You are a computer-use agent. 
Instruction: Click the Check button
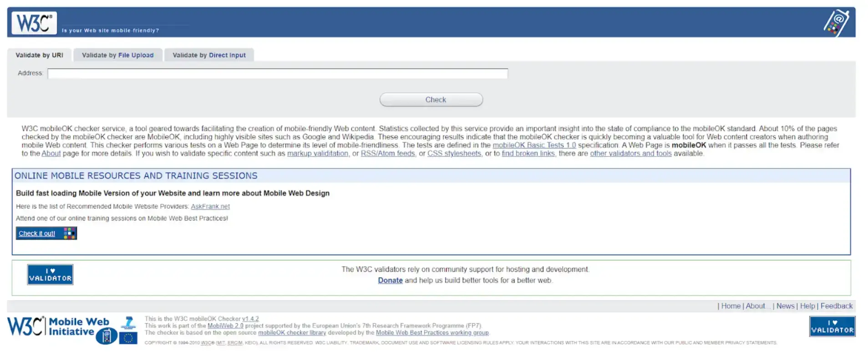coord(431,100)
